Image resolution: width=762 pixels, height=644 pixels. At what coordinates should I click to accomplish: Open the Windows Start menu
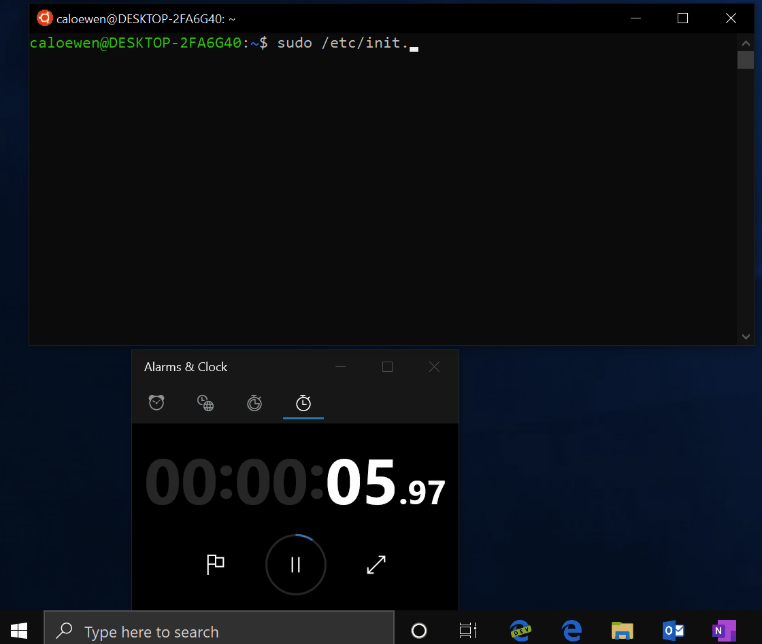point(19,631)
